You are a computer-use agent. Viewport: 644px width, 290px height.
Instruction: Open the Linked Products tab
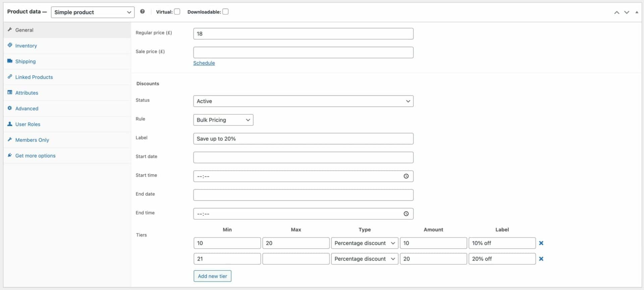point(67,77)
